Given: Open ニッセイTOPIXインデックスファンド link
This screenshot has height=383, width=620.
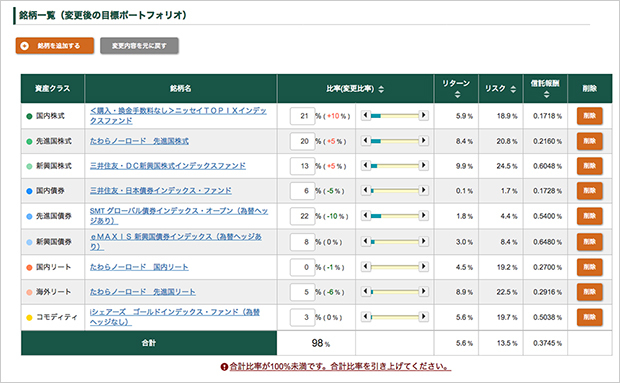Looking at the screenshot, I should [x=178, y=116].
